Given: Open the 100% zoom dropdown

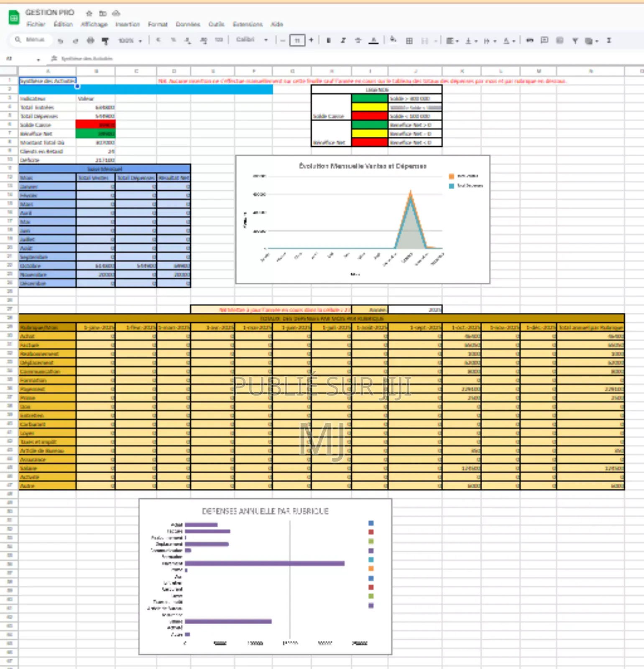Looking at the screenshot, I should point(130,41).
